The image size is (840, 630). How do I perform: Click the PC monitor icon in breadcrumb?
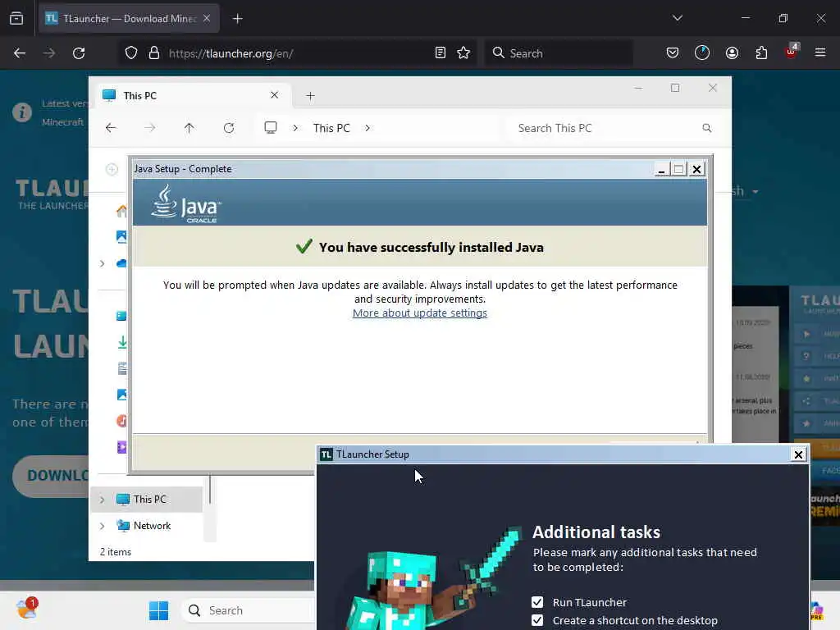[x=271, y=127]
